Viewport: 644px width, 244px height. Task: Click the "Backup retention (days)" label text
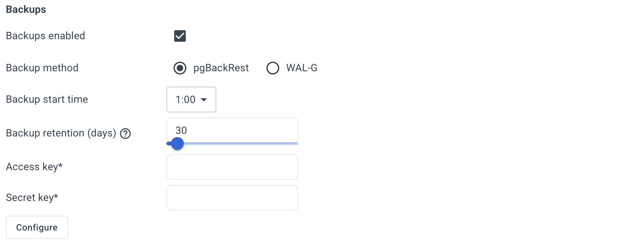click(61, 133)
